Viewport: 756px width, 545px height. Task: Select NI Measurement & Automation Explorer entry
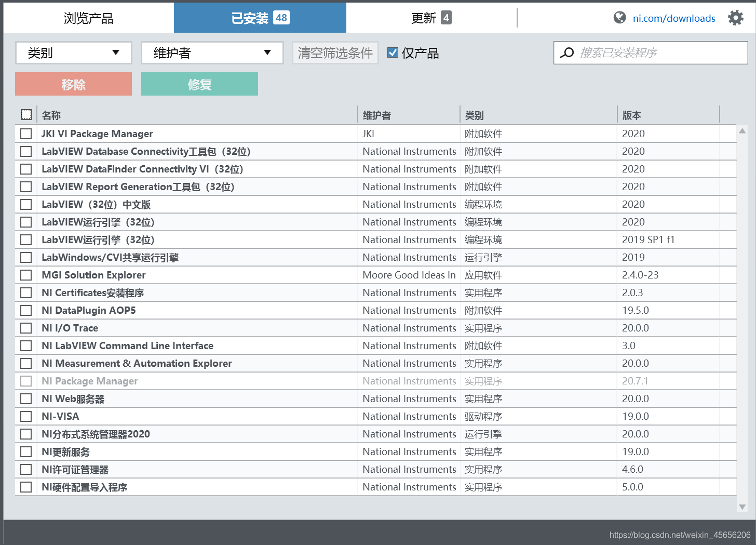[x=137, y=363]
